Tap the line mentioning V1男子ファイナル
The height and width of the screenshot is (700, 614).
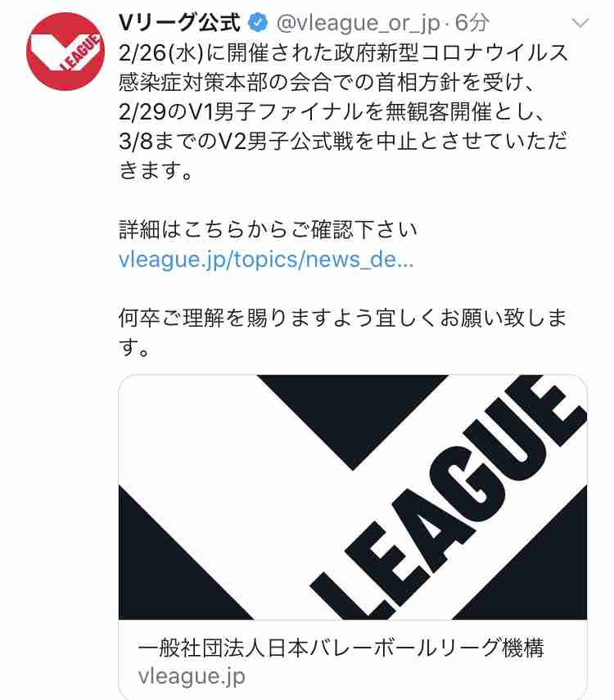click(331, 111)
